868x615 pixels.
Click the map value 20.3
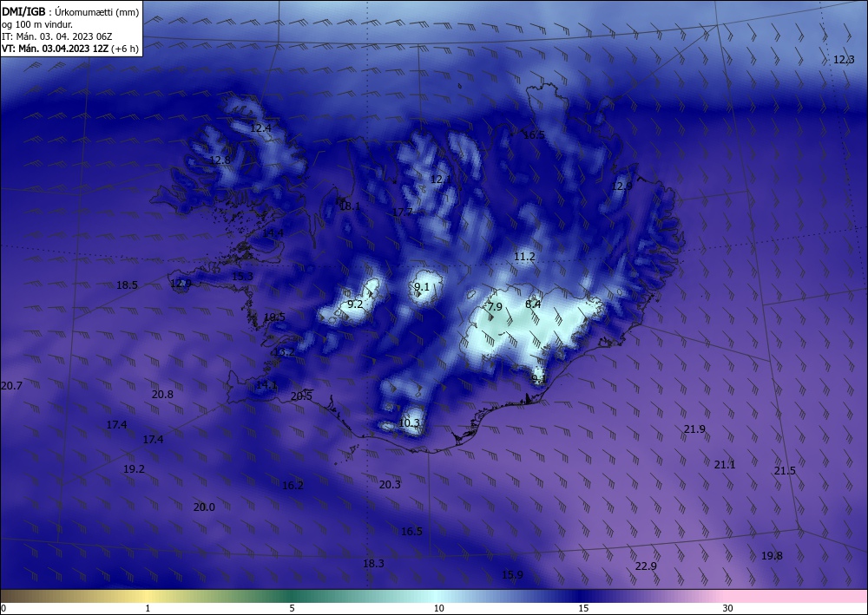click(x=390, y=485)
